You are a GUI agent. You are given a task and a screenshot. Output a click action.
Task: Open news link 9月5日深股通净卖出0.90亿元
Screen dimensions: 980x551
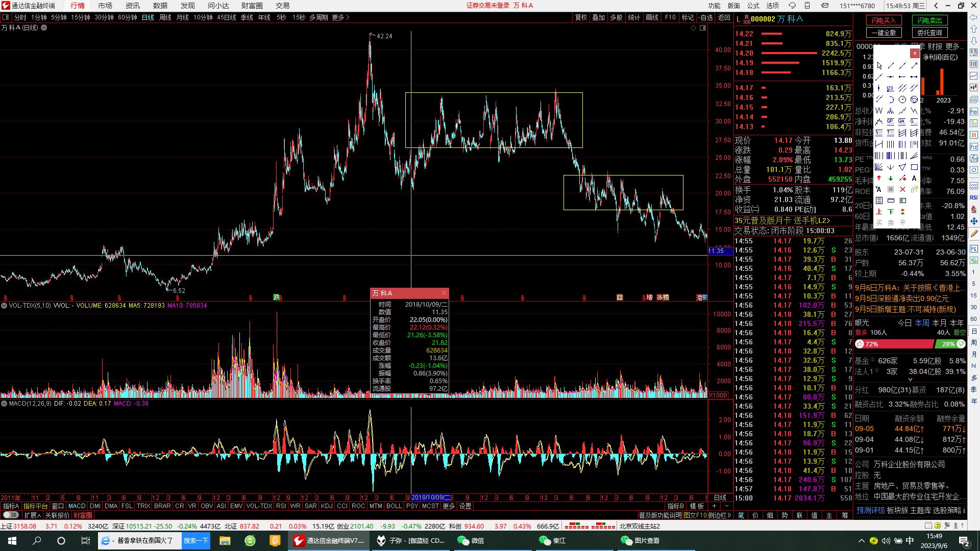tap(902, 298)
